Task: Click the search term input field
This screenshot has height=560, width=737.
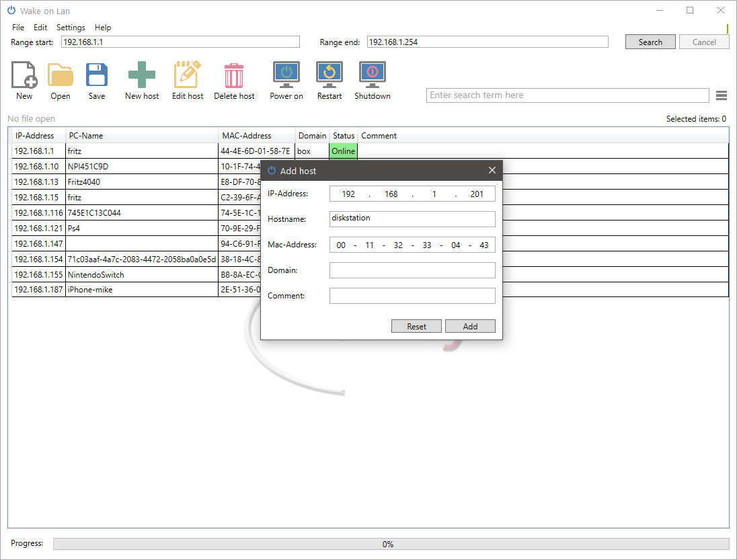Action: pos(568,95)
